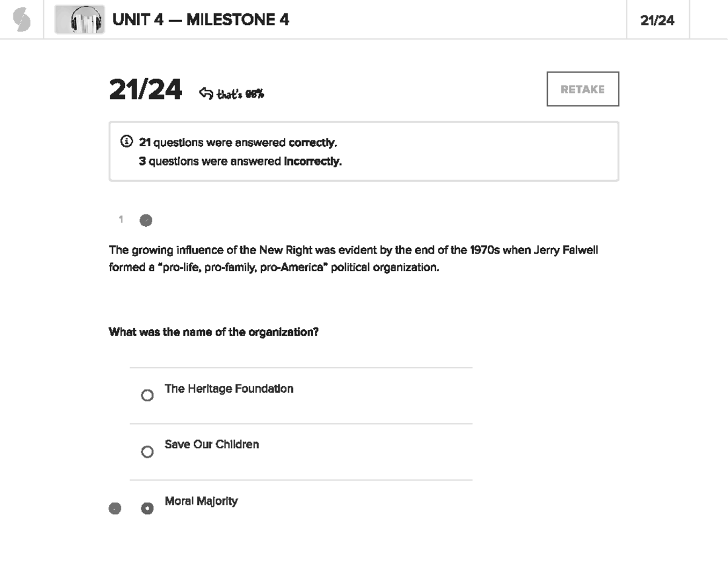Click the question number 1 label

(x=121, y=220)
